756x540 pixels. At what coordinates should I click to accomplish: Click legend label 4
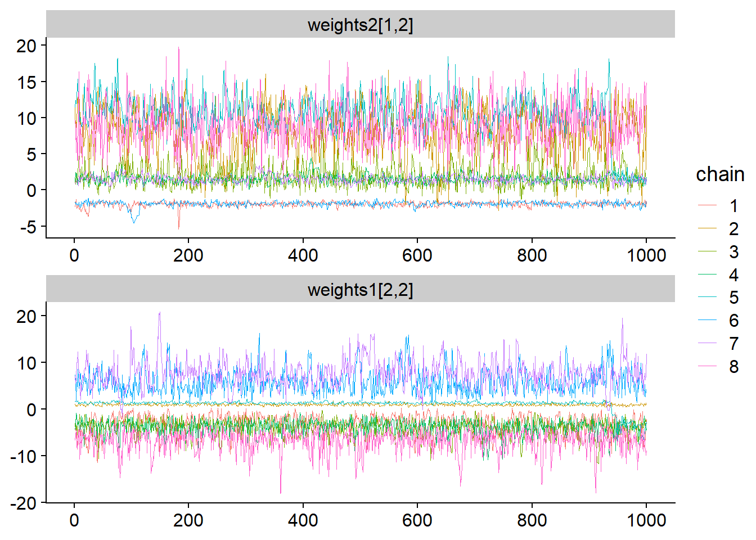pos(733,274)
